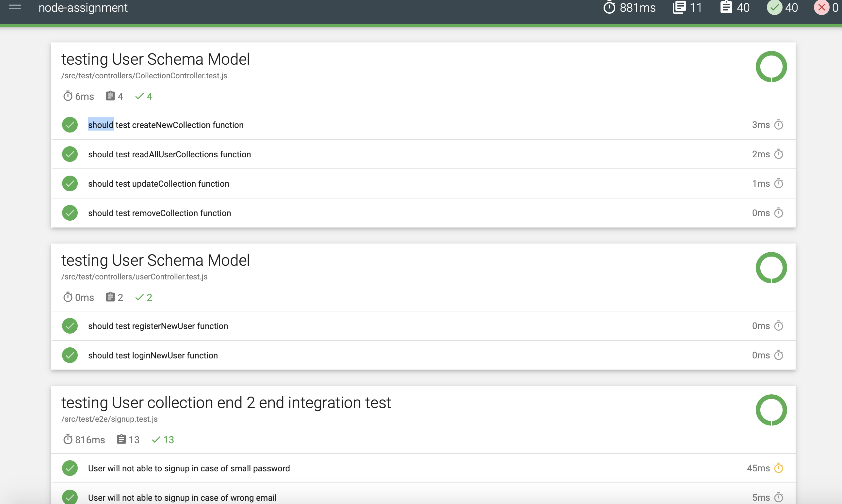The height and width of the screenshot is (504, 842).
Task: Expand the updateCollection function test row
Action: 159,184
